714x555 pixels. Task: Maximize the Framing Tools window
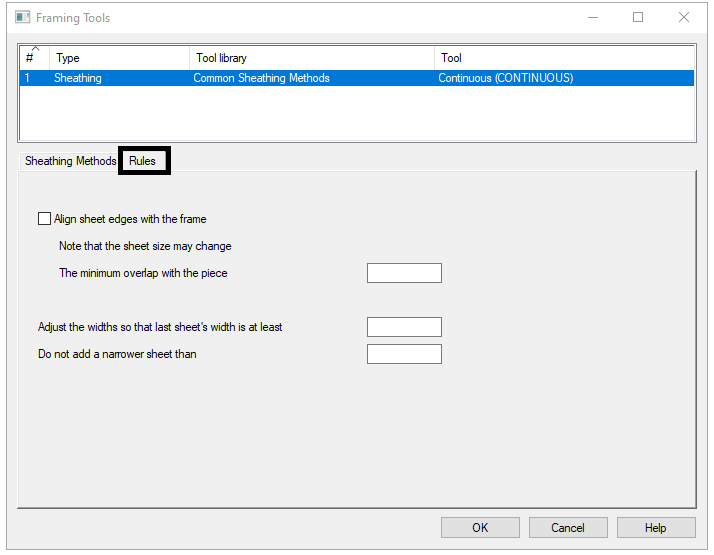pos(638,17)
